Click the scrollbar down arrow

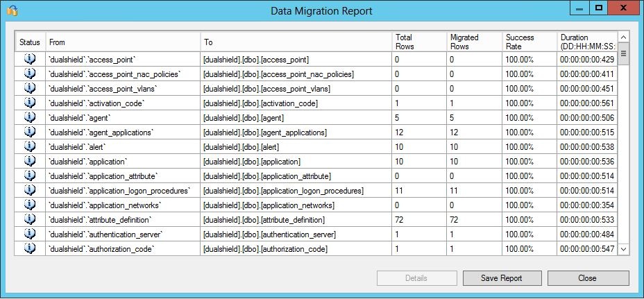click(622, 248)
